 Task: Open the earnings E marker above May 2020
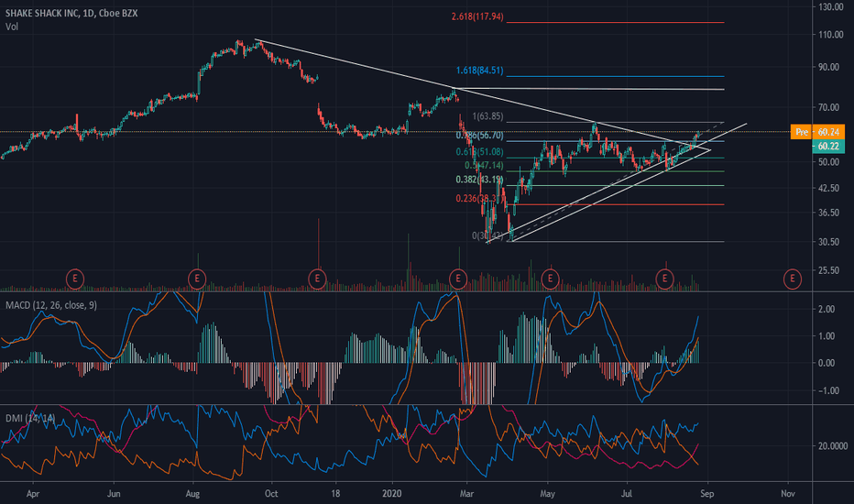point(550,279)
